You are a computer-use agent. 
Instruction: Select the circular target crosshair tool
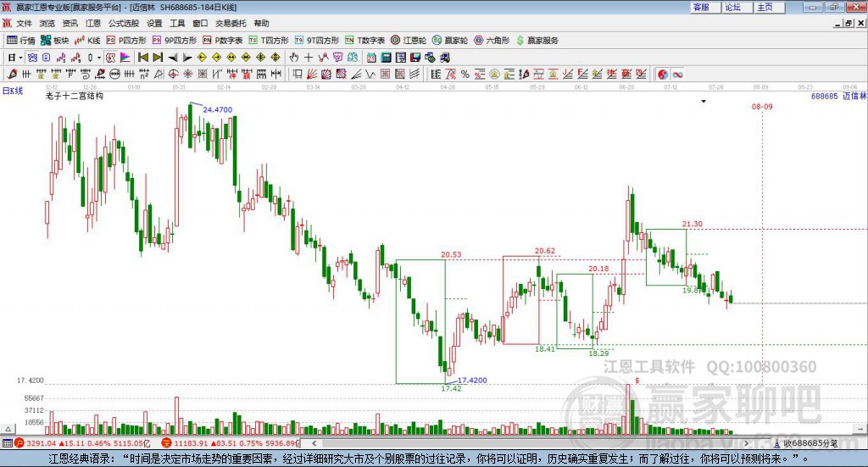tap(173, 74)
